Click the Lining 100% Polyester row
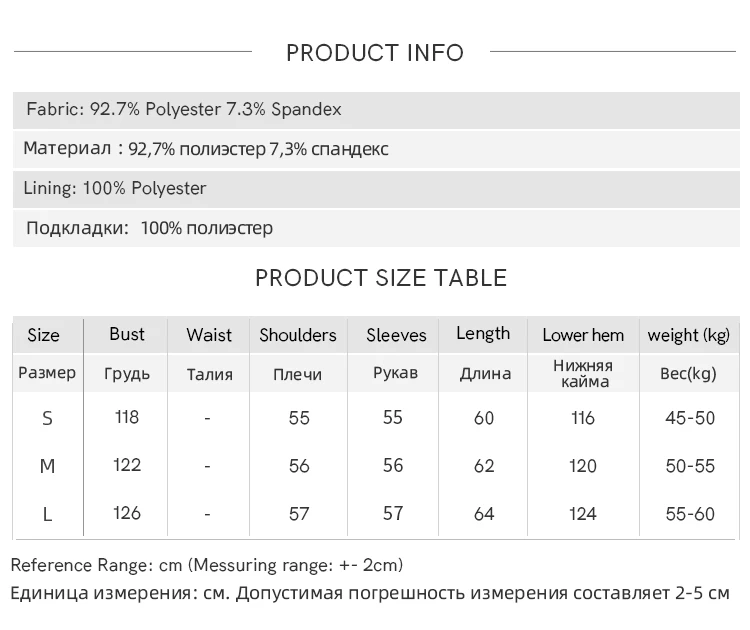Screen dimensions: 750x630 click(x=376, y=189)
